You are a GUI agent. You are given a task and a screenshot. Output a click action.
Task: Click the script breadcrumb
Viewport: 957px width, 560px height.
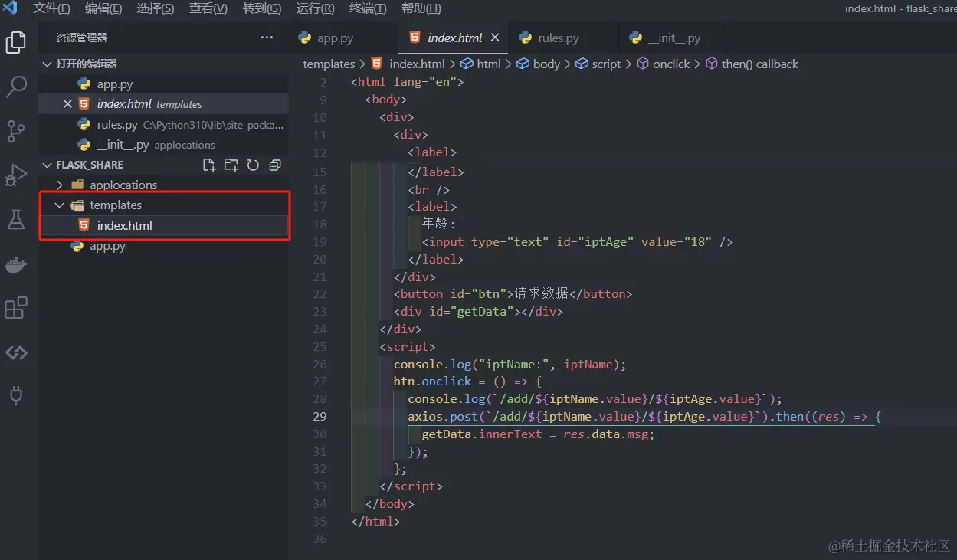tap(598, 64)
